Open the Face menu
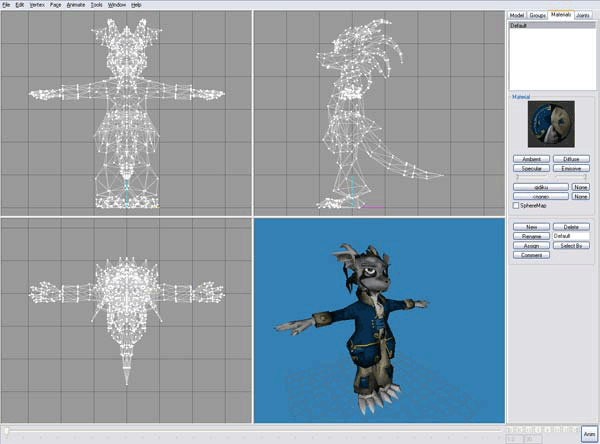The height and width of the screenshot is (444, 600). pos(55,5)
